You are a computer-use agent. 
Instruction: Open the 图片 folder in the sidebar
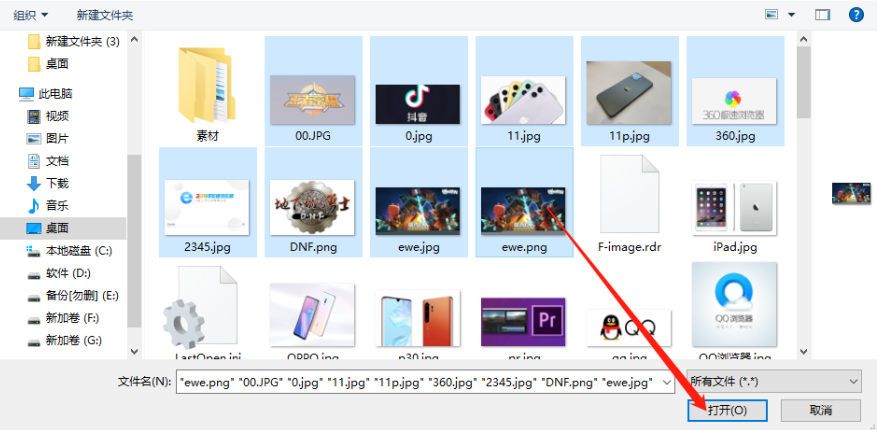[57, 138]
